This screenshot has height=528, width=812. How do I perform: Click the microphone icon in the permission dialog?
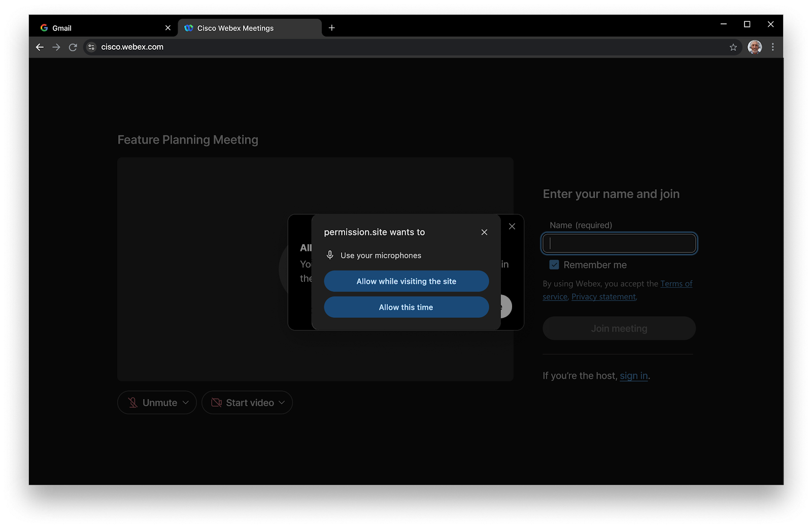330,255
